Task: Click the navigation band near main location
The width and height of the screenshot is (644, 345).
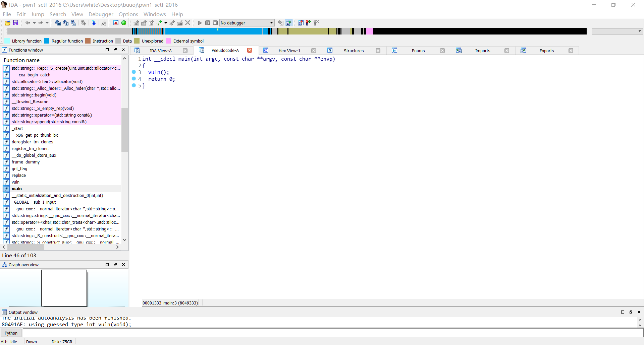Action: pos(218,31)
